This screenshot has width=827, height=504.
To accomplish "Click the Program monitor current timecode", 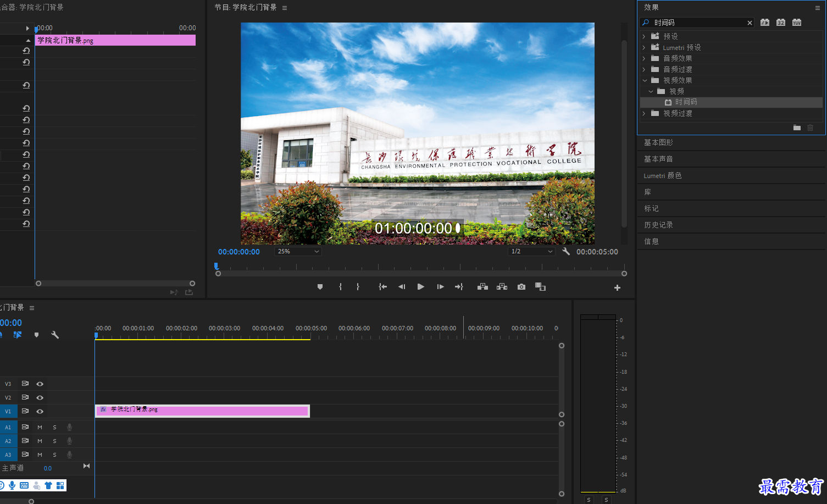I will (239, 252).
